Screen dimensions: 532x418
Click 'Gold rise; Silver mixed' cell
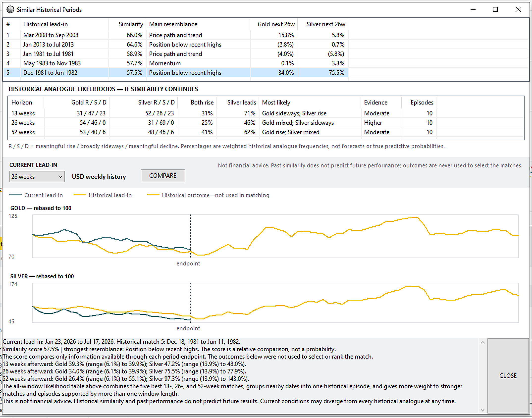coord(291,132)
